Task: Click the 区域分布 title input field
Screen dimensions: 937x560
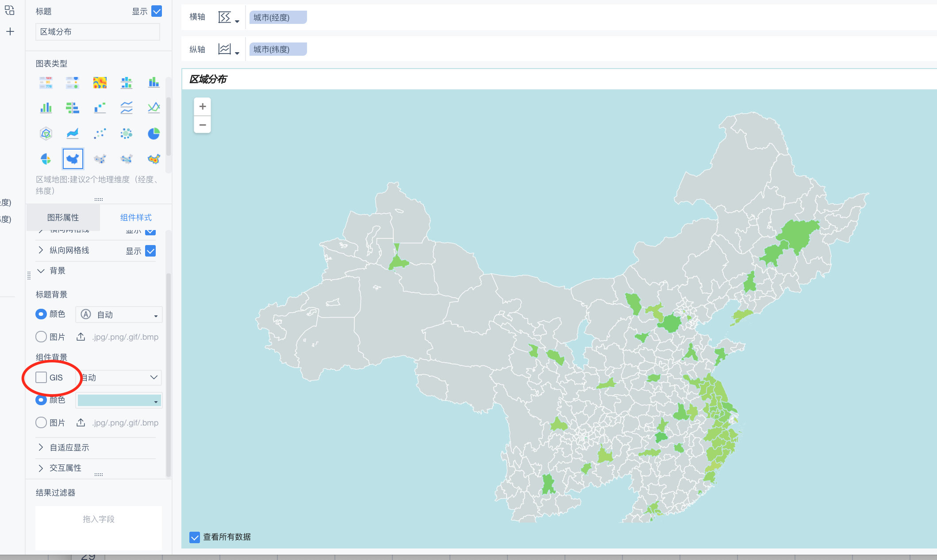Action: point(98,32)
